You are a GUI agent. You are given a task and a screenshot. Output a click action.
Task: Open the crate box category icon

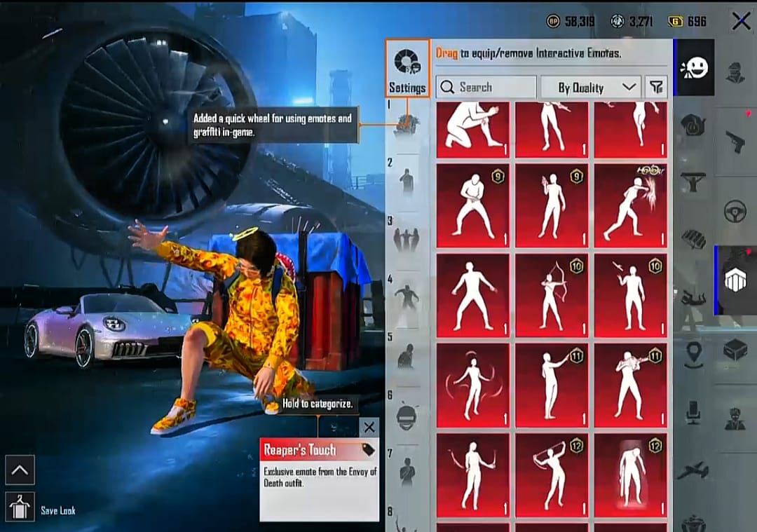pyautogui.click(x=735, y=349)
